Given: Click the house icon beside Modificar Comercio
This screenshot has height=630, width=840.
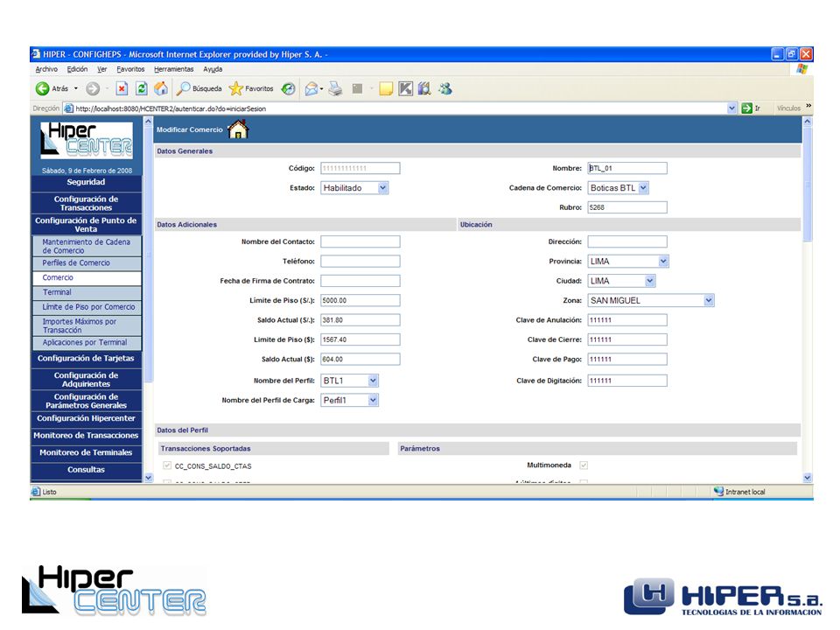Looking at the screenshot, I should pos(238,129).
